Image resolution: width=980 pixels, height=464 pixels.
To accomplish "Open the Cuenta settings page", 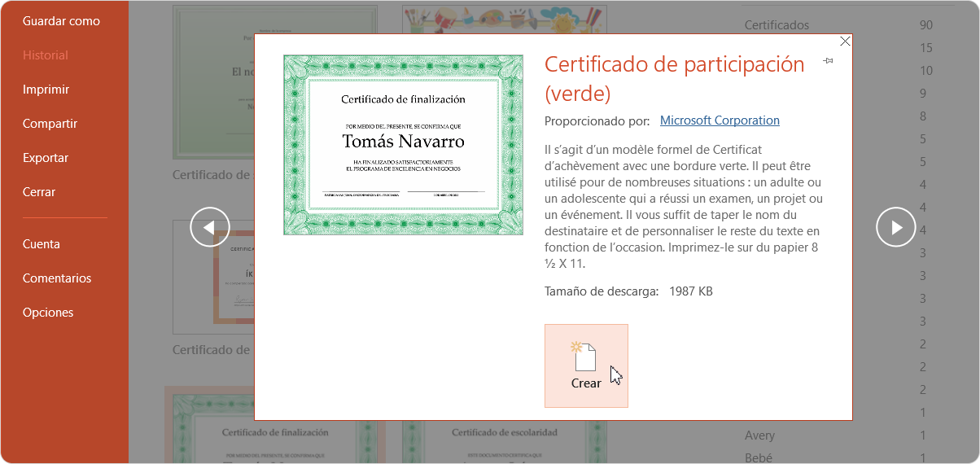I will [42, 244].
